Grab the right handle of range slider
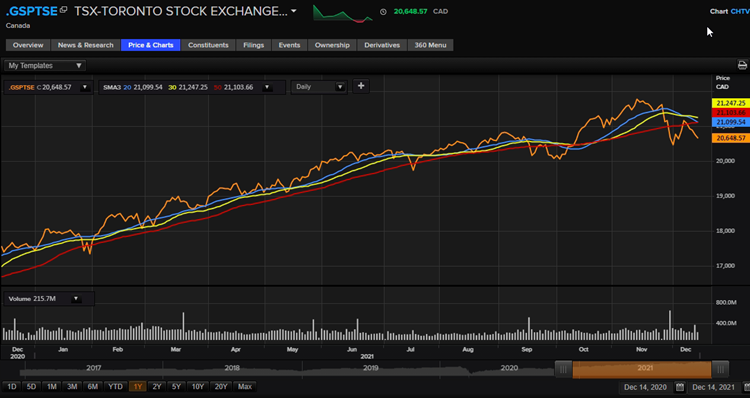Screen dimensions: 750x398 pyautogui.click(x=720, y=369)
